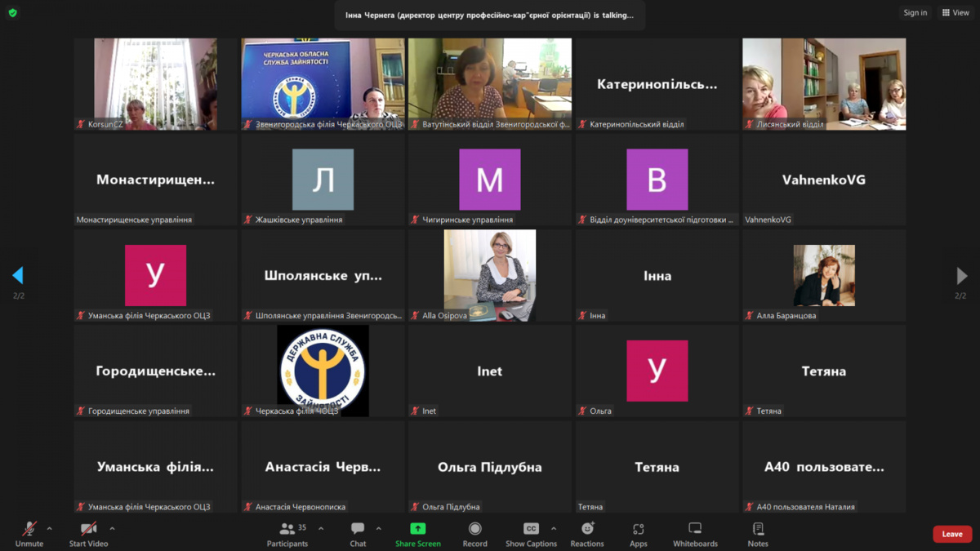Leave the meeting
Image resolution: width=980 pixels, height=551 pixels.
tap(952, 534)
